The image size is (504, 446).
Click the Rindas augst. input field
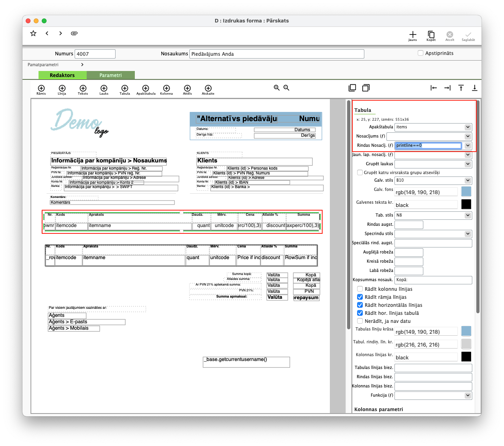[409, 225]
